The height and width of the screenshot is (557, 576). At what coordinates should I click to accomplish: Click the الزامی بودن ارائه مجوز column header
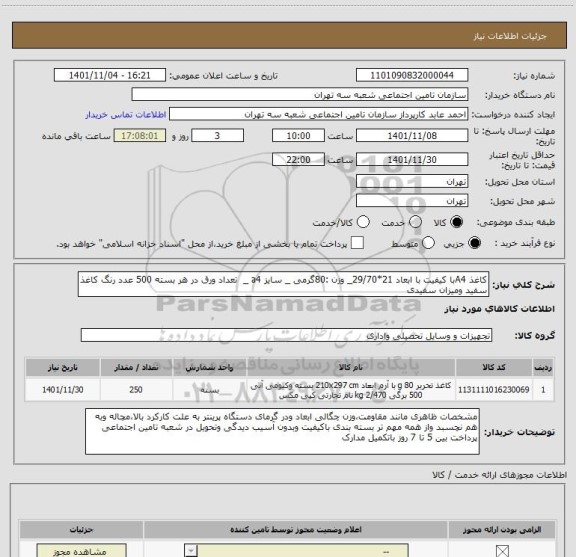[502, 530]
